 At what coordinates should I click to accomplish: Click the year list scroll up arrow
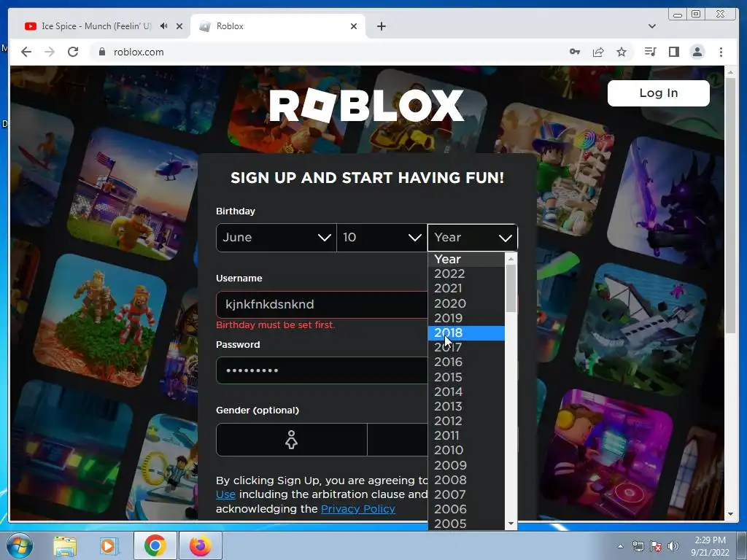[x=511, y=259]
